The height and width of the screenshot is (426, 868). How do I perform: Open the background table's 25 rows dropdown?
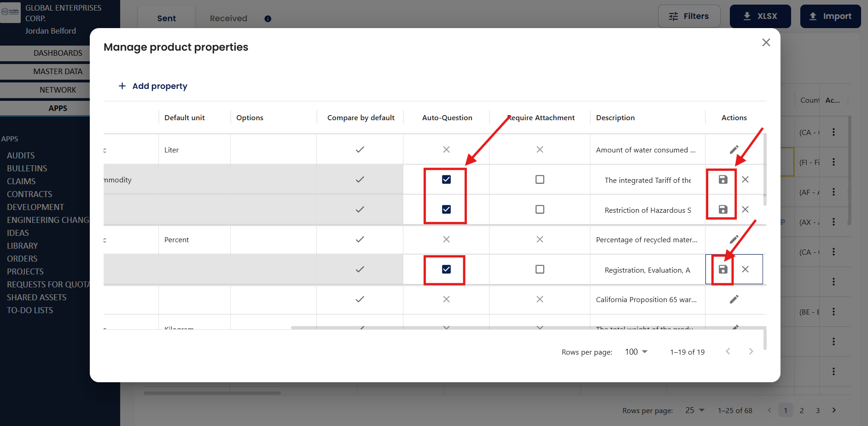pos(694,410)
